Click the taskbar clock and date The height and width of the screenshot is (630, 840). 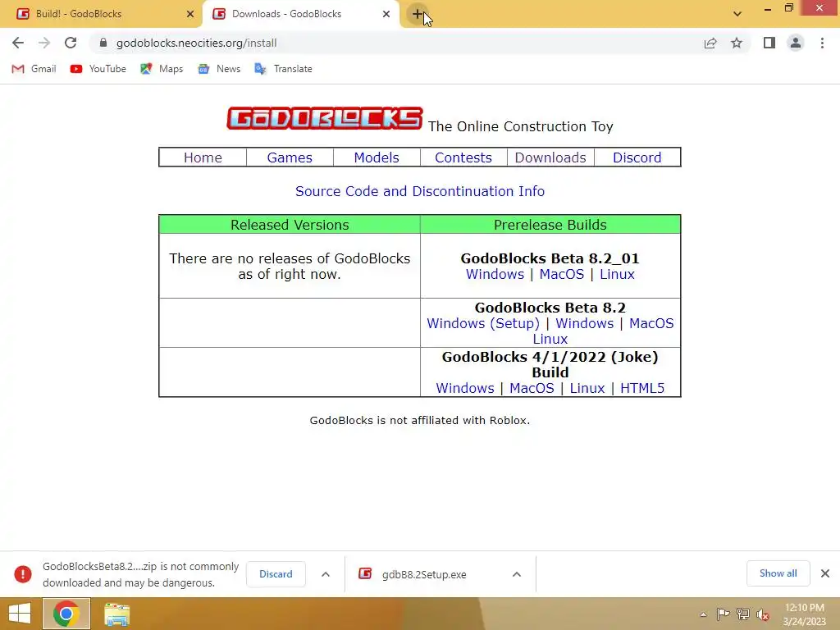click(x=804, y=614)
